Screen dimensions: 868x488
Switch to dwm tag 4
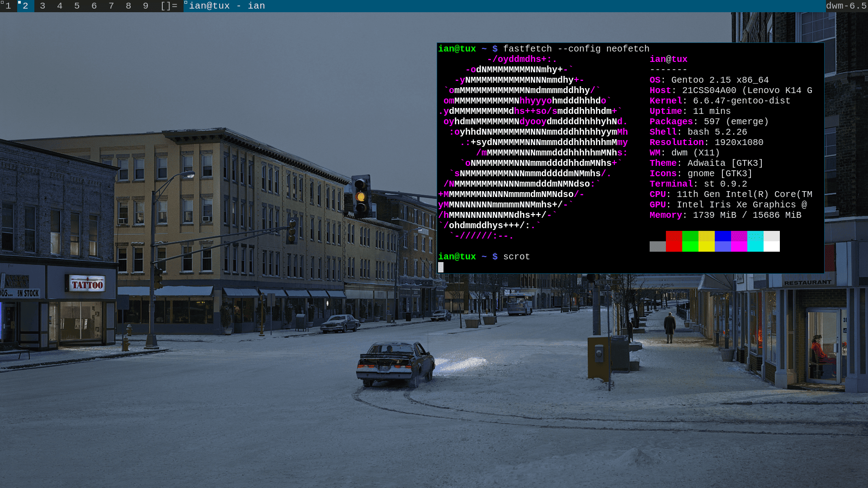(x=60, y=6)
